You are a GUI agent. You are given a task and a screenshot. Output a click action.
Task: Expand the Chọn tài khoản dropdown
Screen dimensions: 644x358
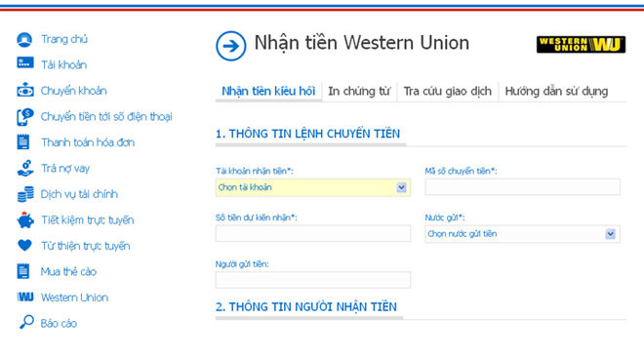pos(313,187)
